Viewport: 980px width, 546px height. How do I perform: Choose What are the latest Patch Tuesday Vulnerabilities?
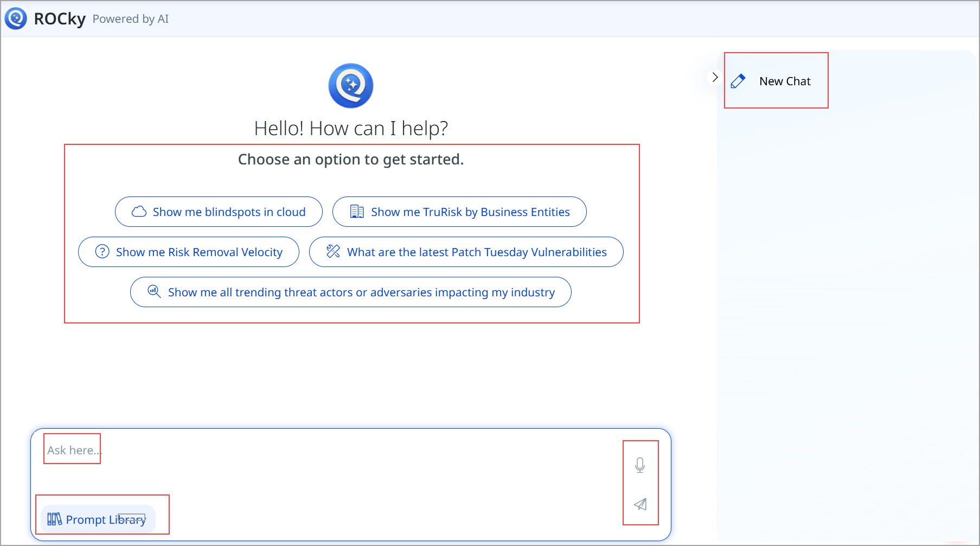click(466, 251)
